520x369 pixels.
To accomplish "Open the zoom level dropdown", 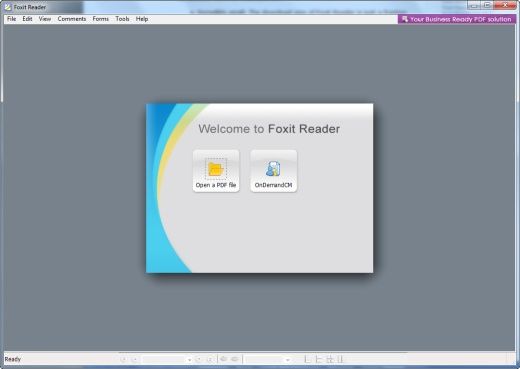I will click(287, 360).
